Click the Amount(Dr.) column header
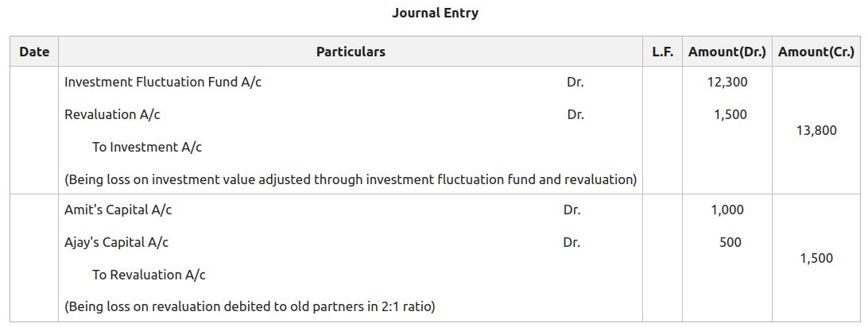 pyautogui.click(x=727, y=52)
